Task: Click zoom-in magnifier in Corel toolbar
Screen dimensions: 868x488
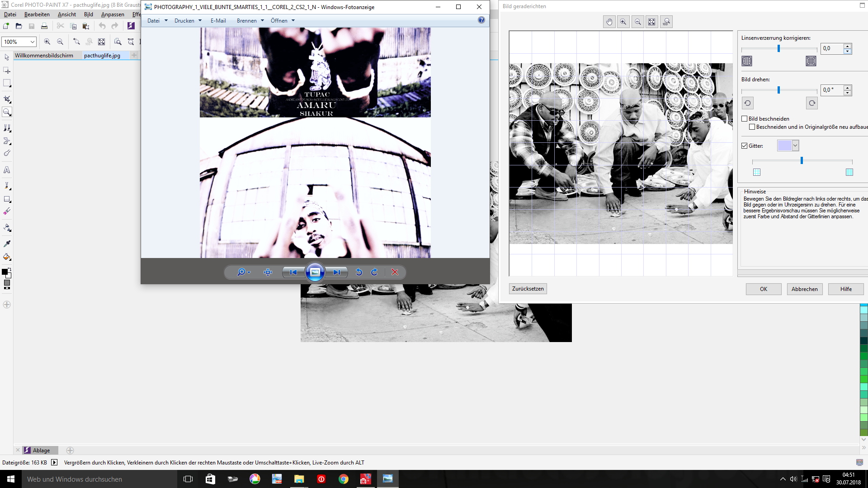Action: tap(47, 42)
